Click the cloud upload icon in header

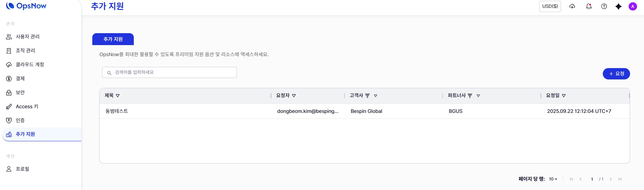coord(572,6)
